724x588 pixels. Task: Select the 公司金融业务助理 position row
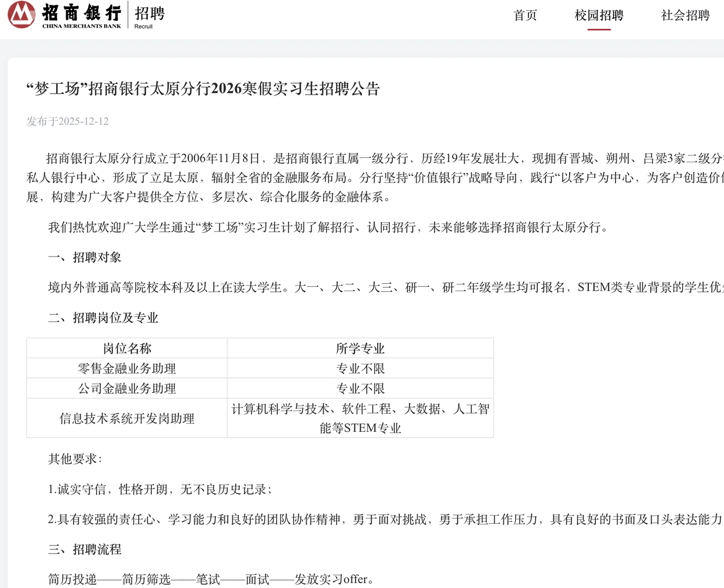tap(127, 388)
